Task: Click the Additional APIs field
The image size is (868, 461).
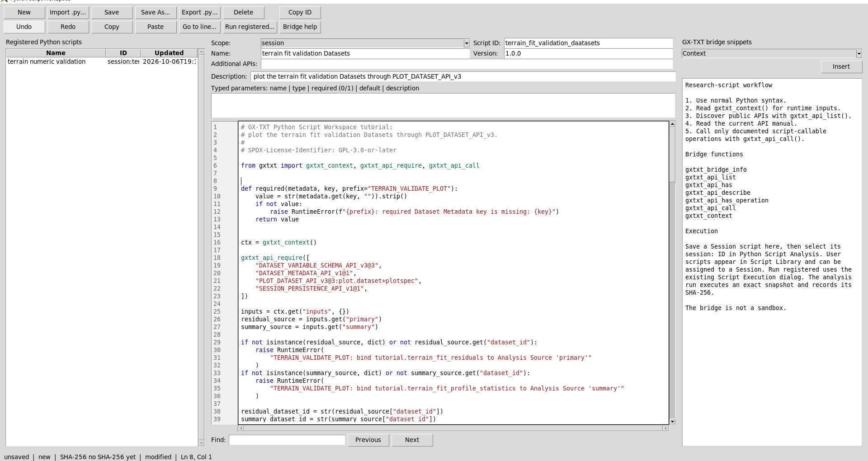Action: pos(467,64)
